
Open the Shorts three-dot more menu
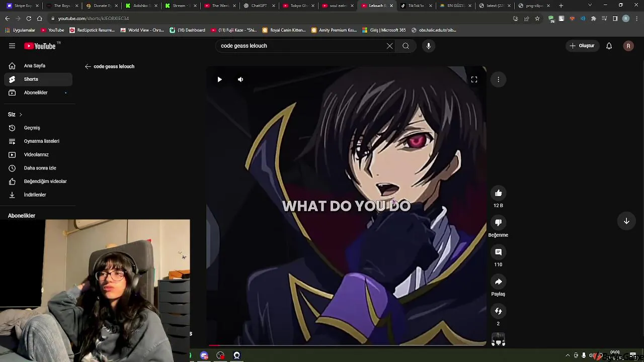[498, 79]
